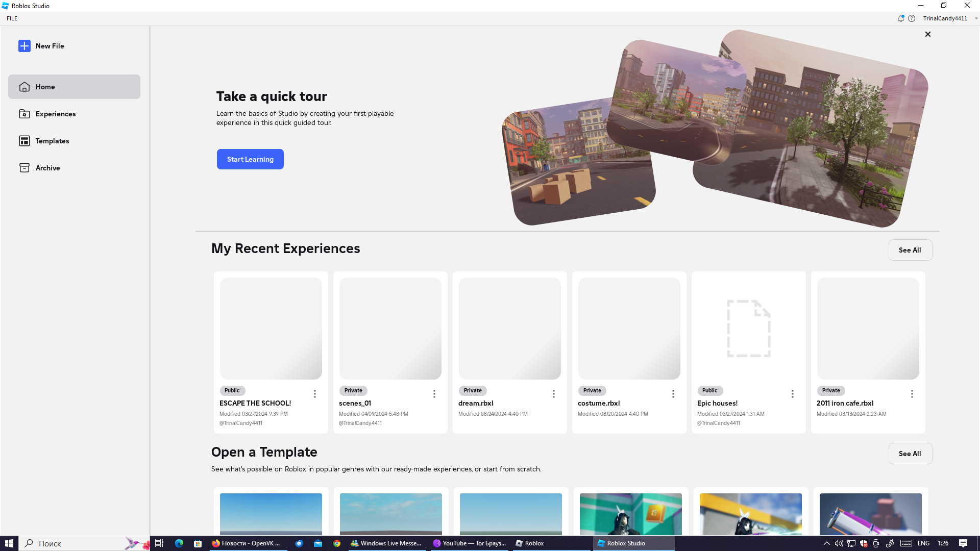Image resolution: width=980 pixels, height=551 pixels.
Task: Open the costume.rbxl experience thumbnail
Action: (x=629, y=329)
